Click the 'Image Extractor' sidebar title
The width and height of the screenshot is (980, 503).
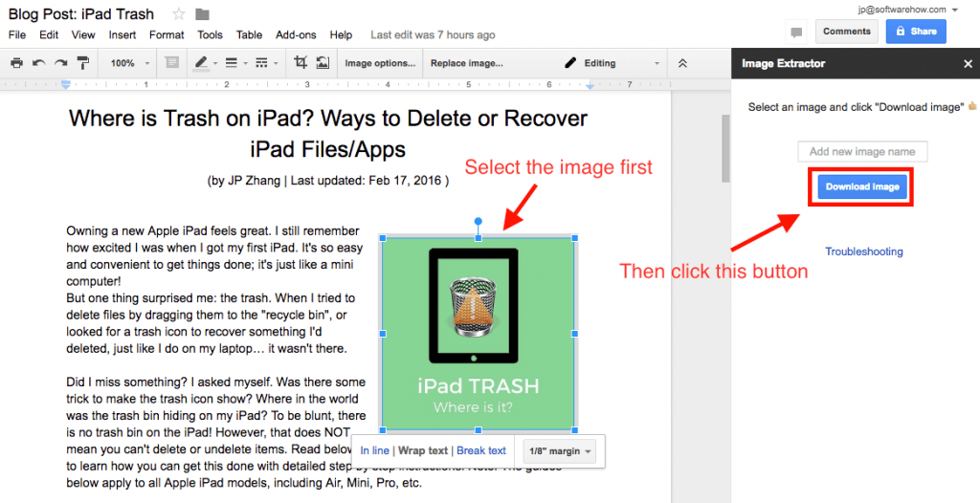click(x=783, y=64)
